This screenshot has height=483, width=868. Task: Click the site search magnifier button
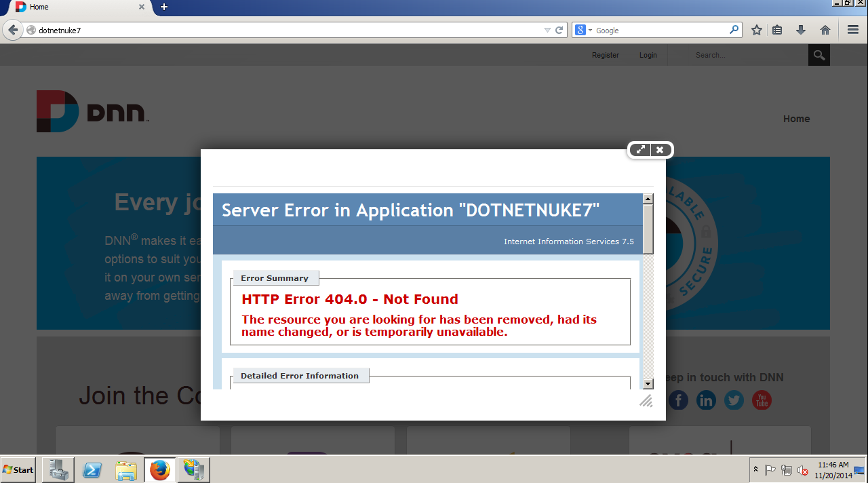point(819,55)
